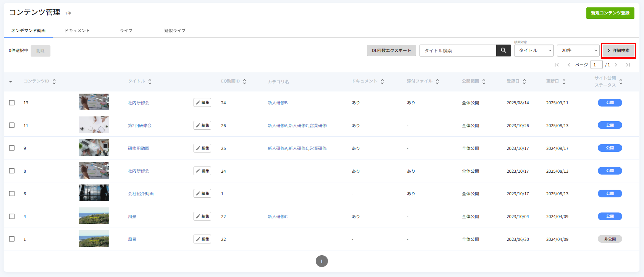Sort by タイトル column arrows

coord(150,81)
